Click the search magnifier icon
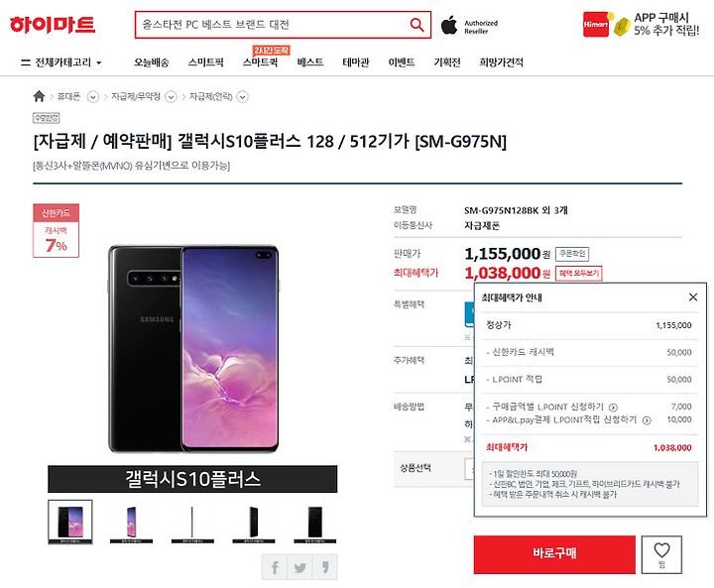The width and height of the screenshot is (714, 588). [416, 24]
